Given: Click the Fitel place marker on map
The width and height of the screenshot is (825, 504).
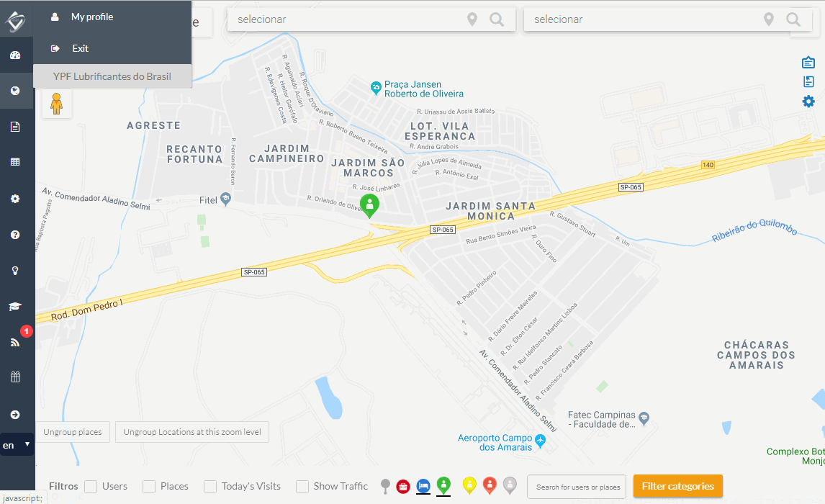Looking at the screenshot, I should [226, 198].
